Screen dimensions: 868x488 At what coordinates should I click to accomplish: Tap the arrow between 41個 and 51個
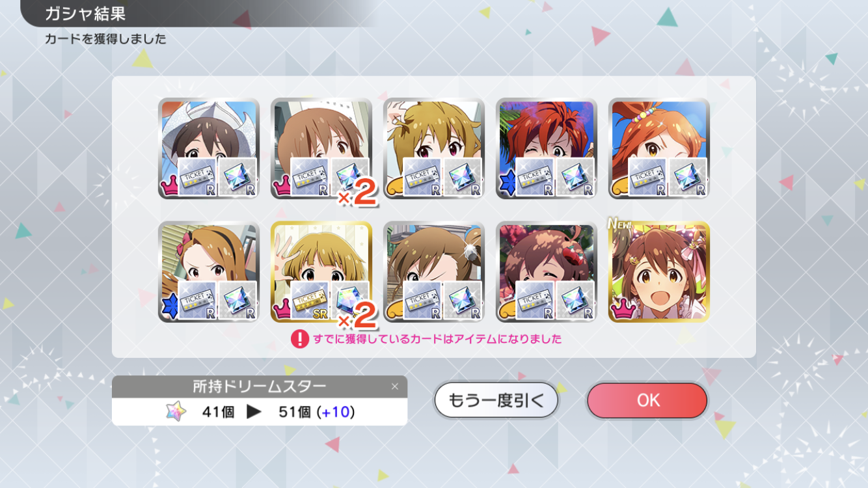(x=254, y=412)
